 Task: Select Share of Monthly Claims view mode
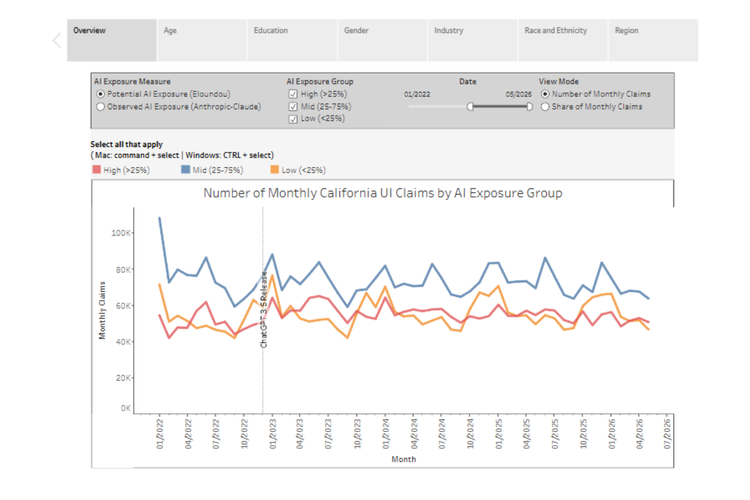coord(545,107)
